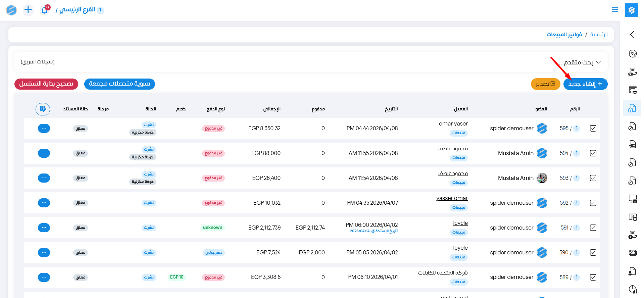Open the hamburger menu icon

[615, 10]
